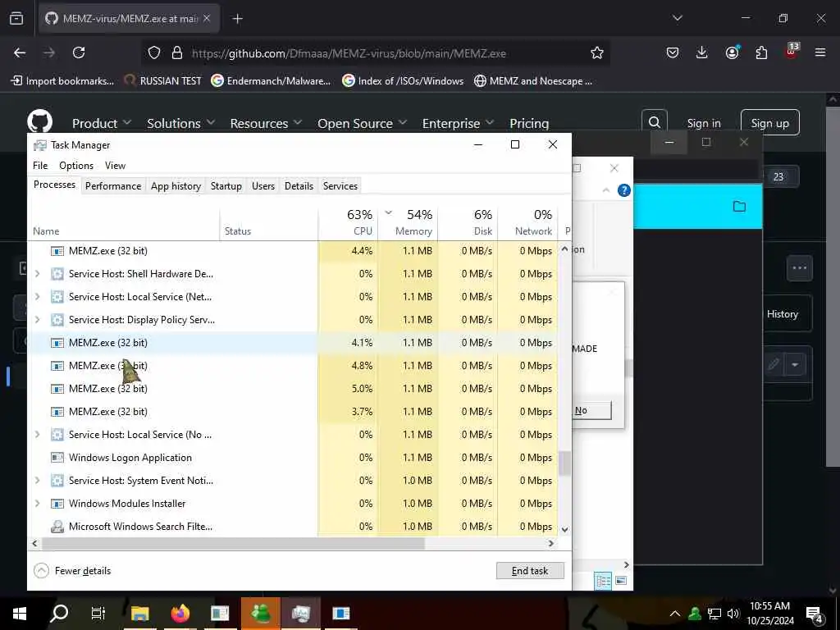Open Firefox tab list dropdown

(x=678, y=18)
